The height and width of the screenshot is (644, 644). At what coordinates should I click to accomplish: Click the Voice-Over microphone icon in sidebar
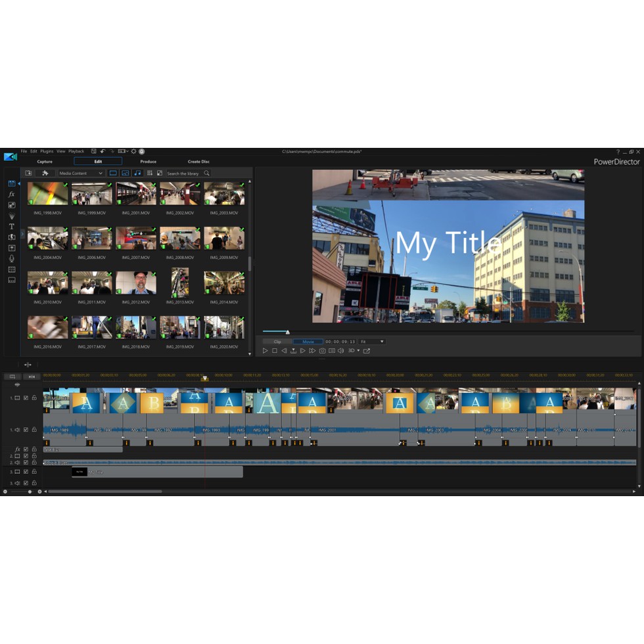point(11,258)
